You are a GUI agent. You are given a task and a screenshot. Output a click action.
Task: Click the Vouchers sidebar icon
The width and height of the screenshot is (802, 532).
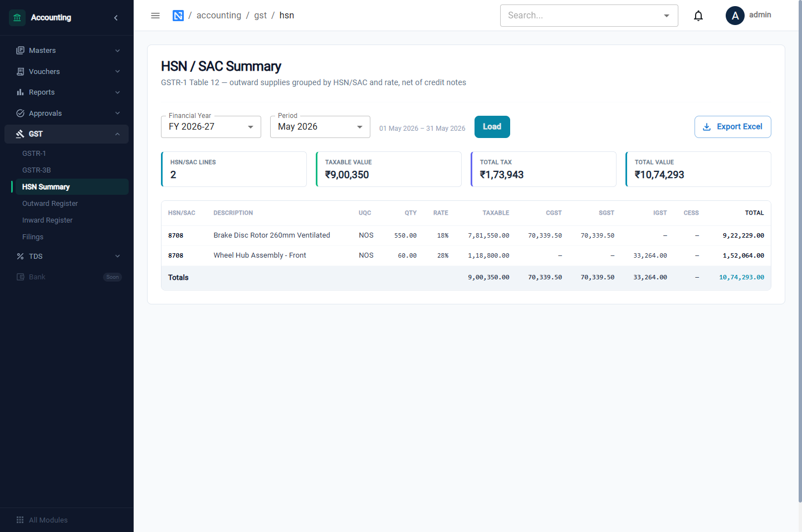[x=21, y=72]
